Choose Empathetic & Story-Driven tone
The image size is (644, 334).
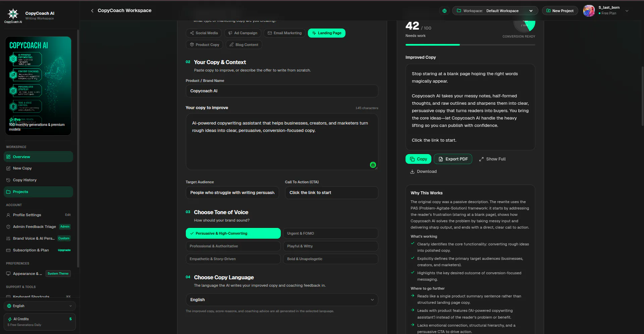[x=233, y=259]
